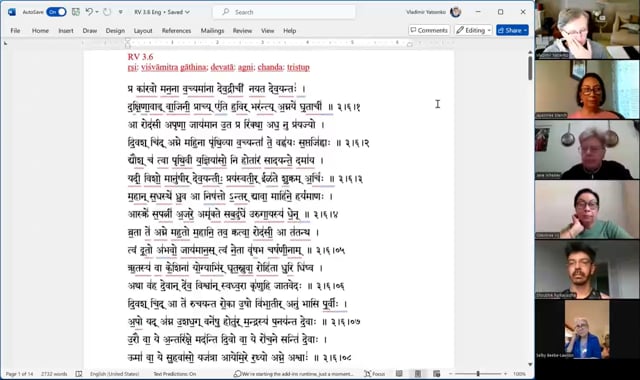
Task: Select the kitchen-background participant video tile
Action: [587, 149]
